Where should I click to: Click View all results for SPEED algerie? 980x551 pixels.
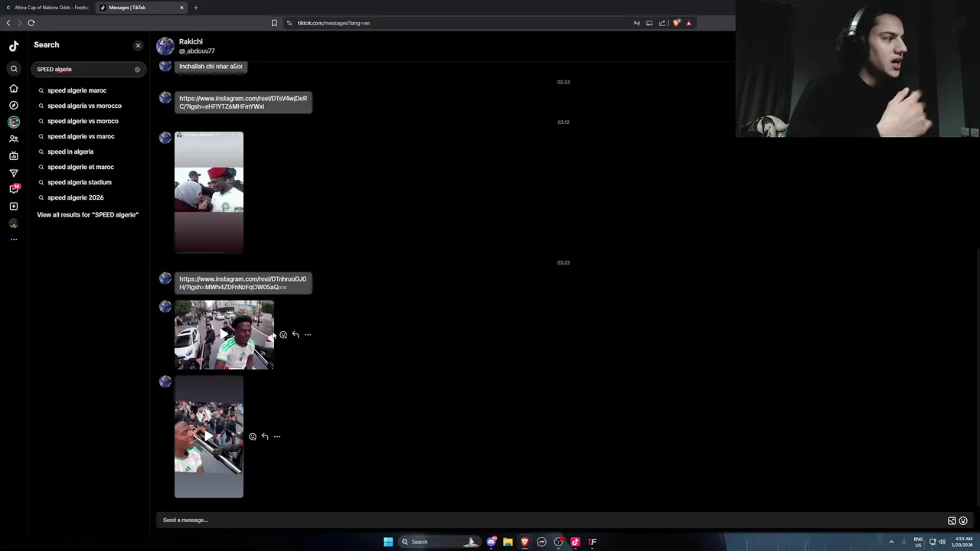88,214
